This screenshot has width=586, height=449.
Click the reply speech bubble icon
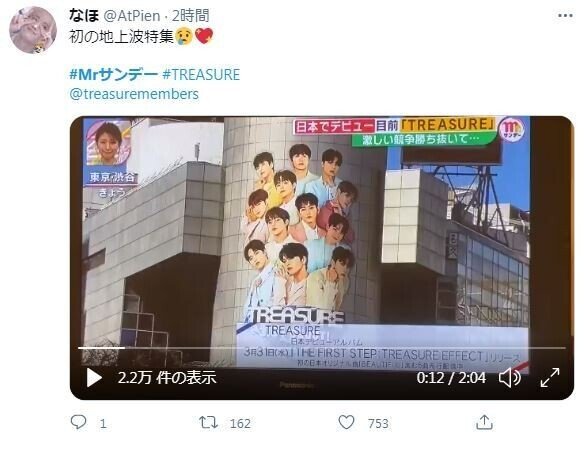coord(78,422)
